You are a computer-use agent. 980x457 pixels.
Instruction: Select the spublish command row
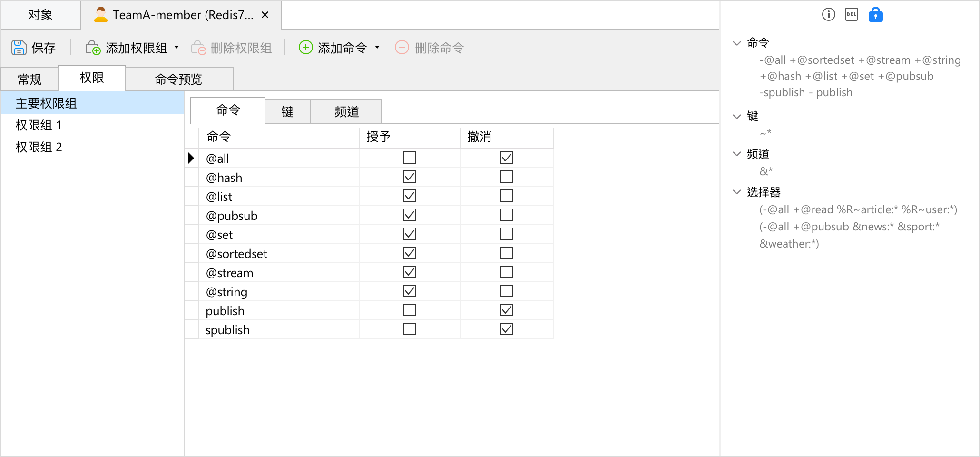[x=369, y=329]
